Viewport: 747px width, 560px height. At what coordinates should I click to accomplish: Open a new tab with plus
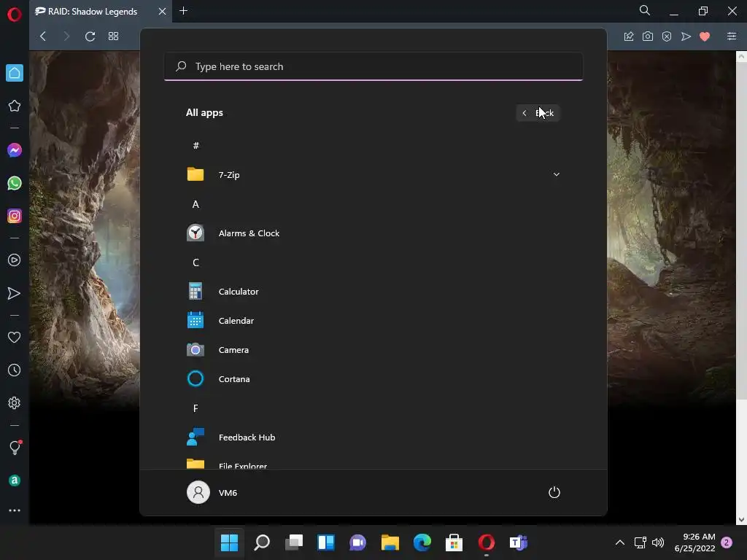(183, 10)
